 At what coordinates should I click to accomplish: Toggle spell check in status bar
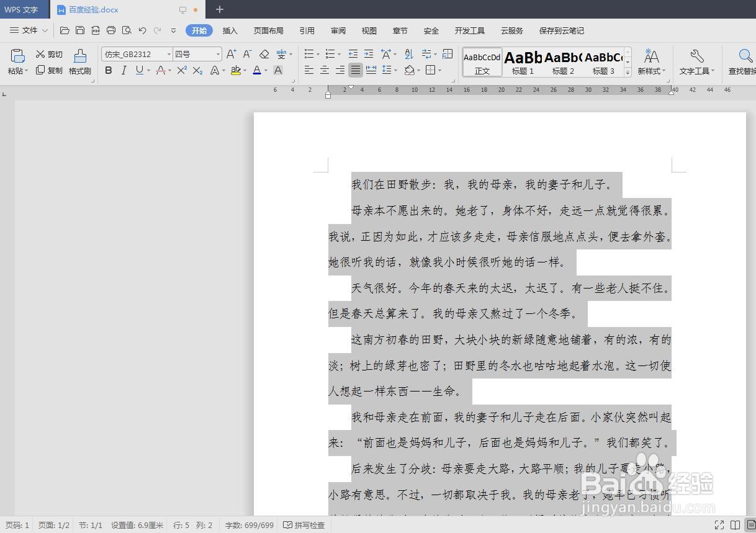[x=304, y=525]
